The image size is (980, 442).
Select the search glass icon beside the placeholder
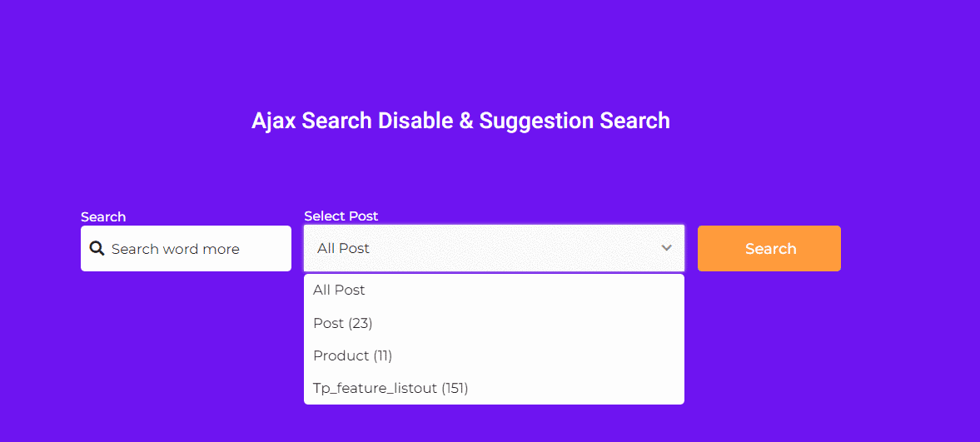tap(97, 249)
